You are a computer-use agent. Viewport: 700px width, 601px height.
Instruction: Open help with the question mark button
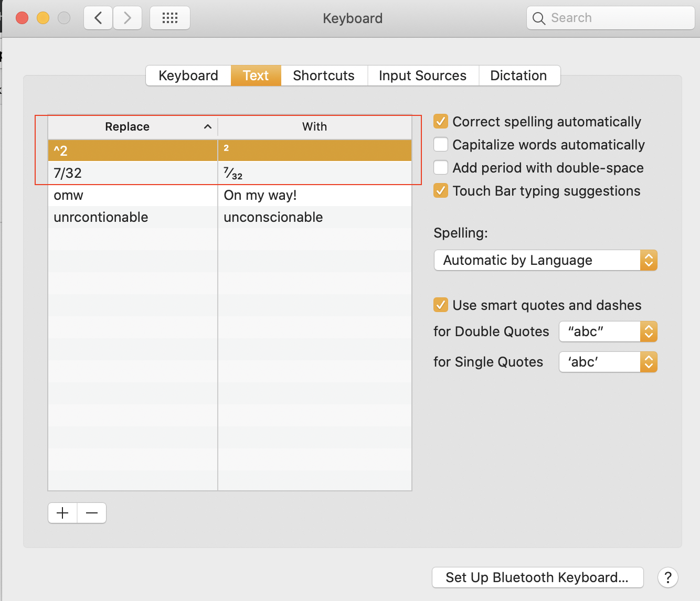coord(667,577)
